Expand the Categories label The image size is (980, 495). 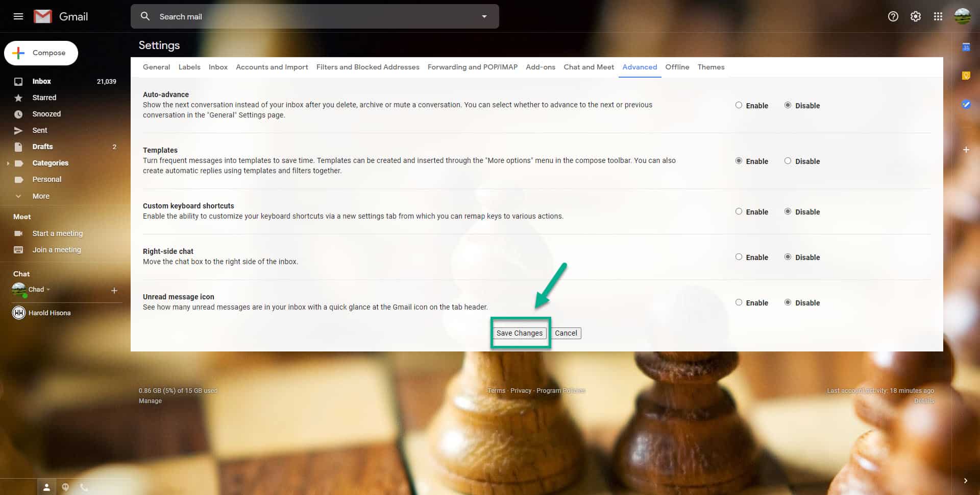[8, 163]
